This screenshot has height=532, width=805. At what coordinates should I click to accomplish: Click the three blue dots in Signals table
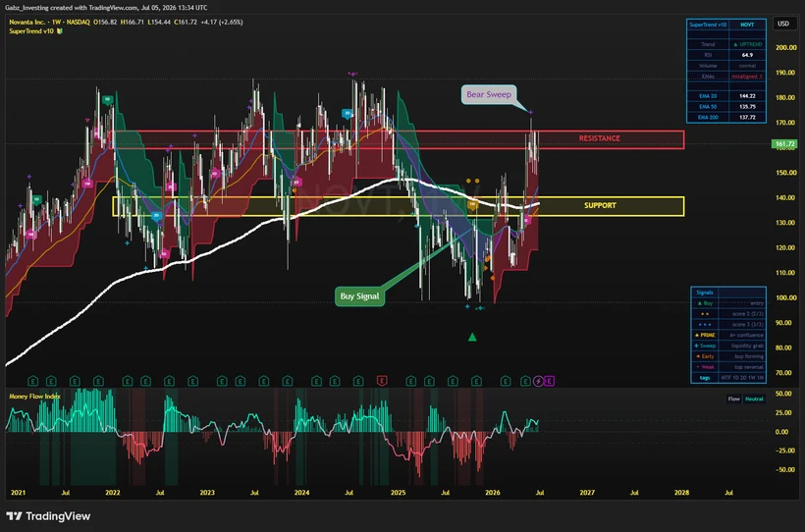(705, 325)
